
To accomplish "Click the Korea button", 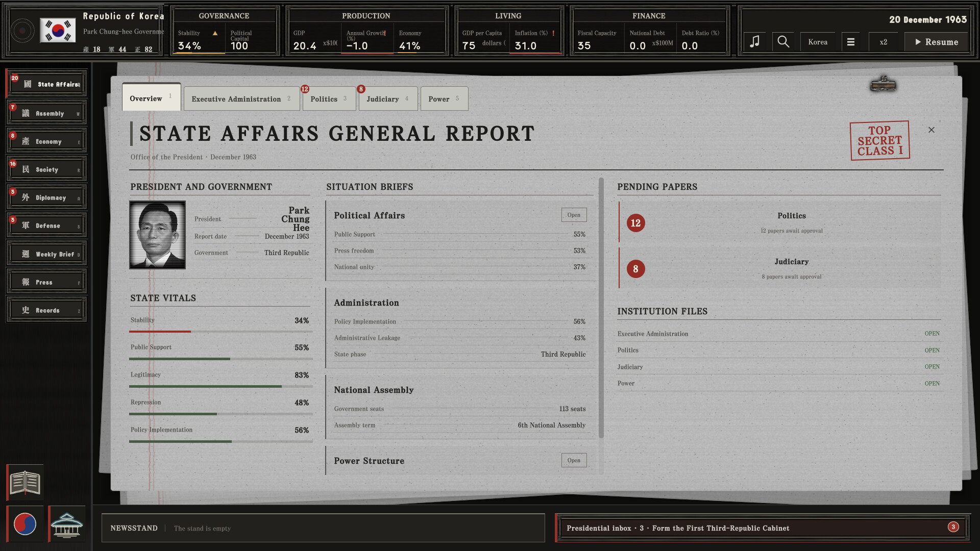I will [x=818, y=42].
